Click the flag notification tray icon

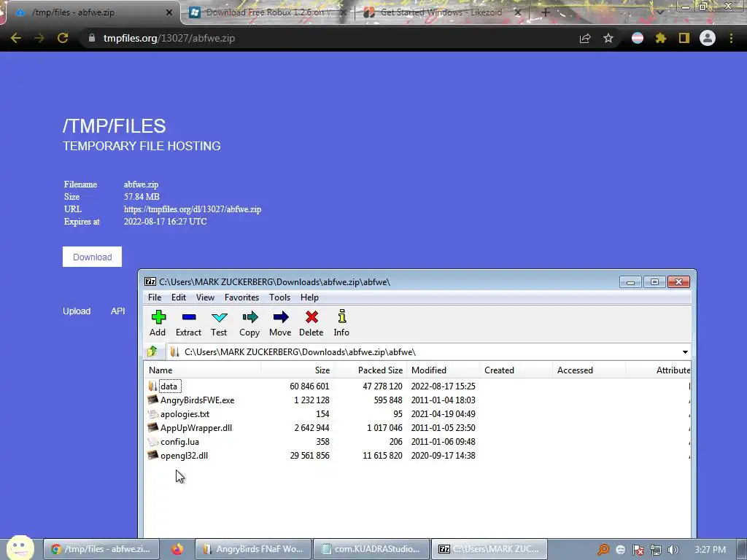tap(638, 550)
